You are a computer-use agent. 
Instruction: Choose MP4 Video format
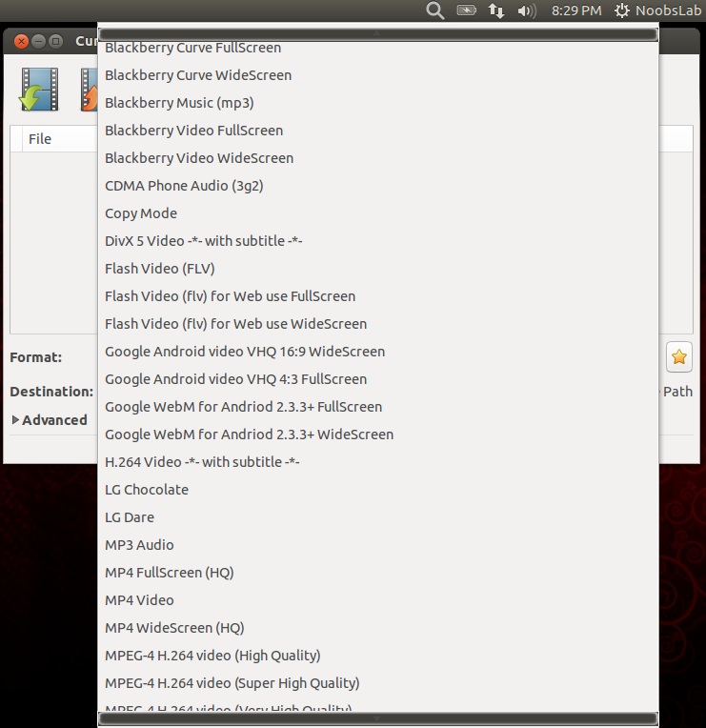tap(378, 600)
